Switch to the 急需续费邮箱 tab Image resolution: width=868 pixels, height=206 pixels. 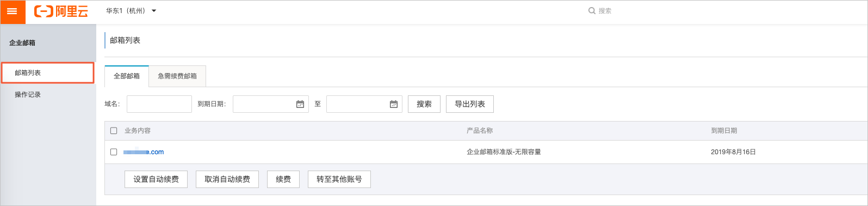177,76
